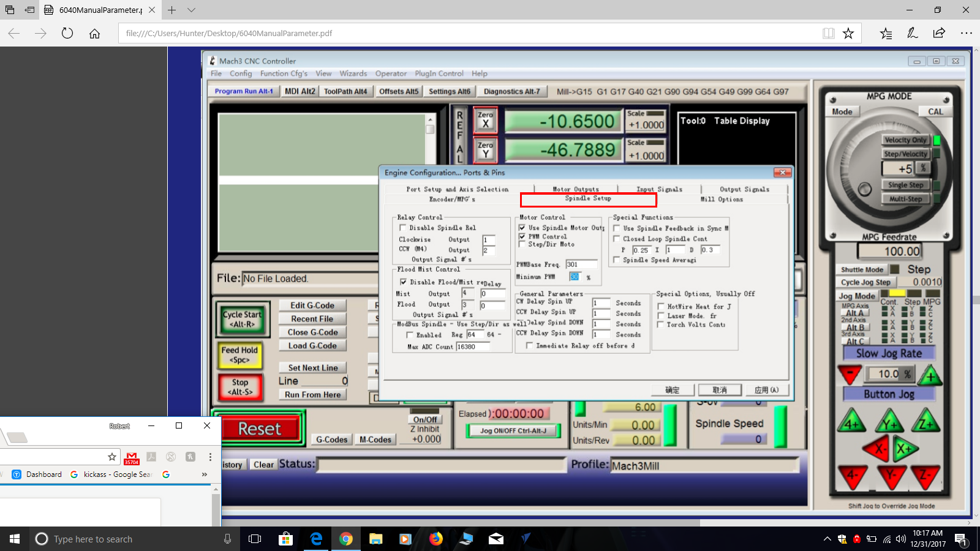Refresh the PDF page in Edge
The image size is (980, 551).
point(67,33)
